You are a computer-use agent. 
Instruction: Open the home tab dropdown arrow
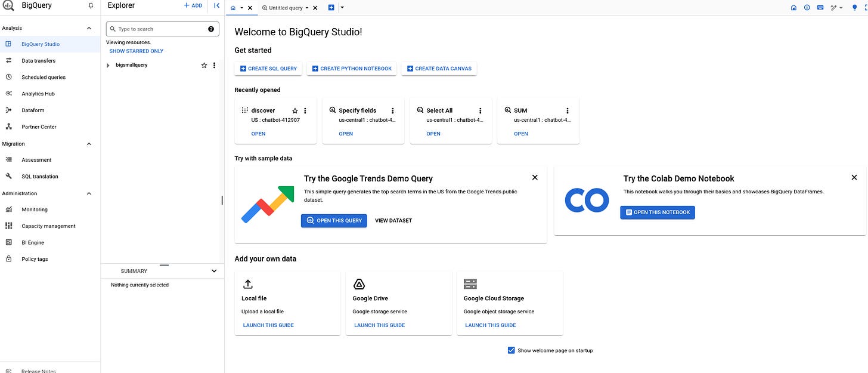pos(241,8)
